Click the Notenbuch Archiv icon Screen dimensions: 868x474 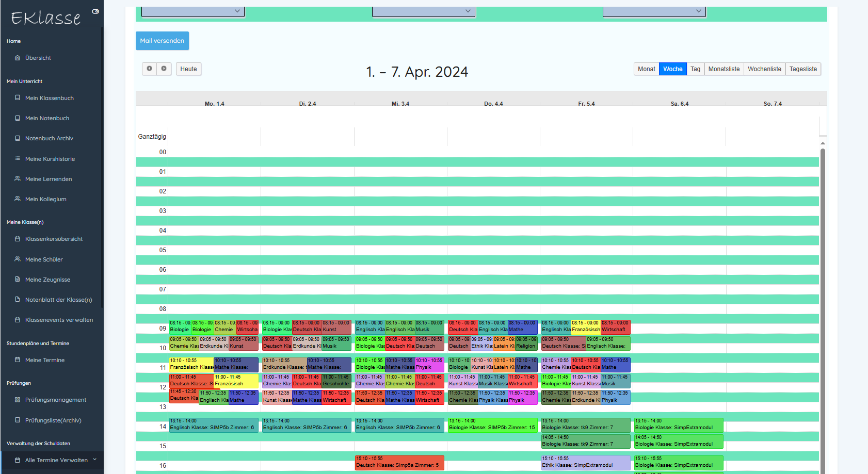pyautogui.click(x=18, y=138)
